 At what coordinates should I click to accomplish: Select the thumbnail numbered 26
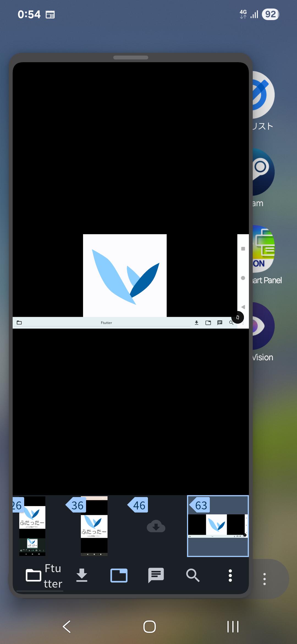pos(32,526)
